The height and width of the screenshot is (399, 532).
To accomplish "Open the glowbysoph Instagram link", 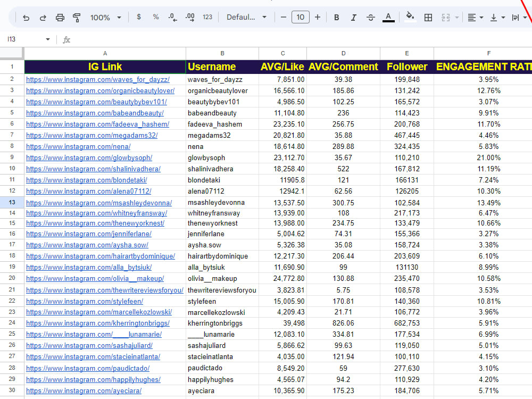I will (88, 157).
